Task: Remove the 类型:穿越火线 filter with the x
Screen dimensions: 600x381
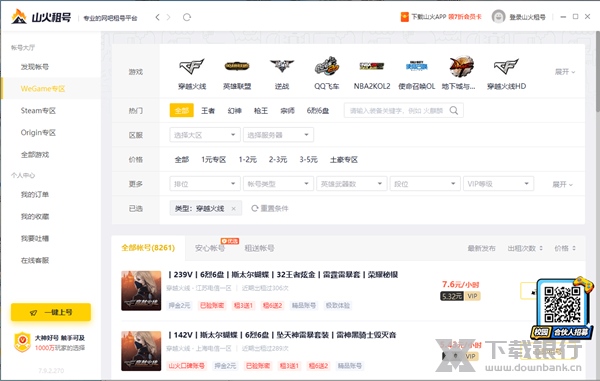Action: (x=233, y=208)
